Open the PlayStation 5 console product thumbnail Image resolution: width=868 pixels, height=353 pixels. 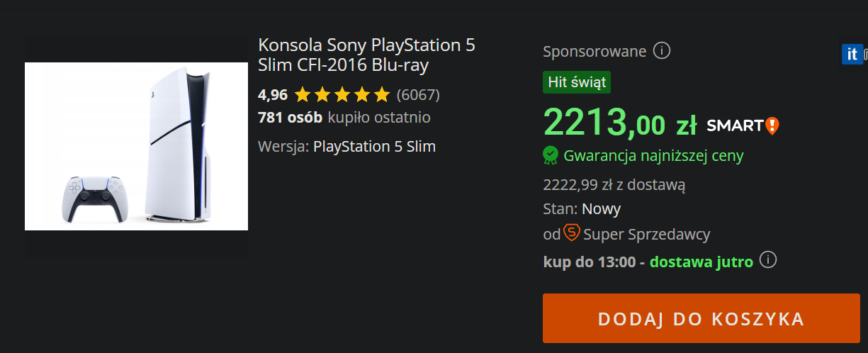point(136,146)
